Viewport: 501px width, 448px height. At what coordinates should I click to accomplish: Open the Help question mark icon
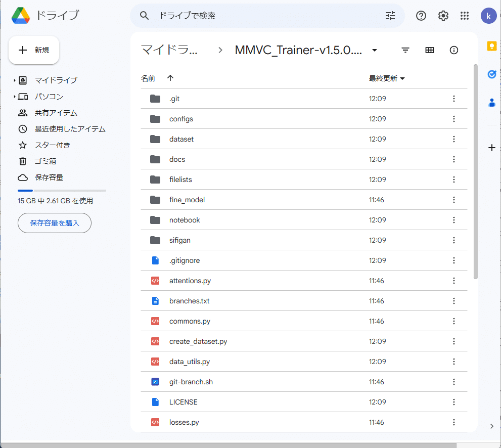point(421,16)
